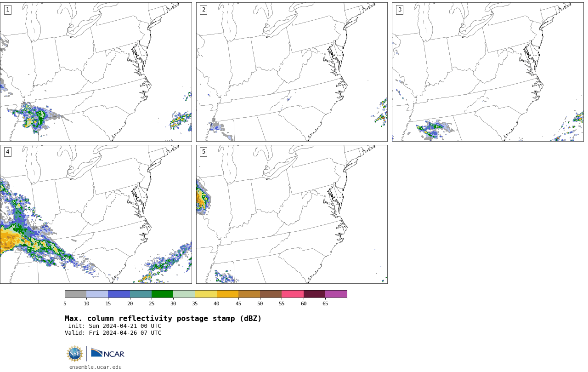Click the purple 65+ dBZ swatch

tap(336, 294)
